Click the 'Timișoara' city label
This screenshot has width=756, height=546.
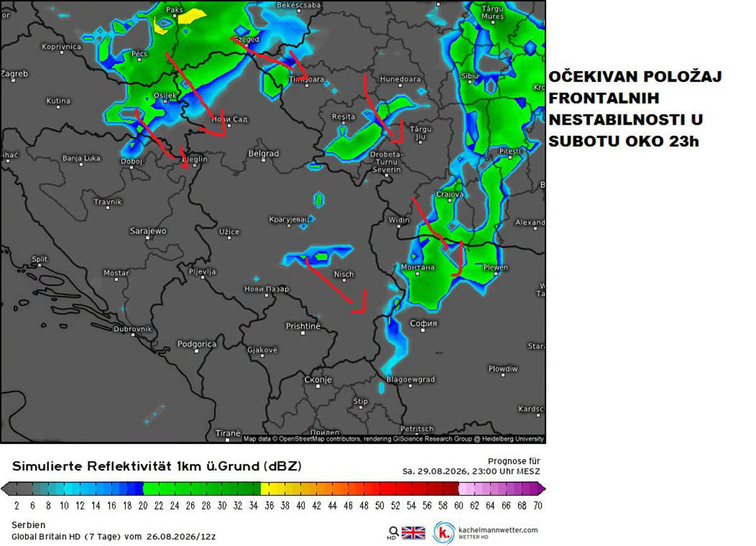(x=306, y=80)
